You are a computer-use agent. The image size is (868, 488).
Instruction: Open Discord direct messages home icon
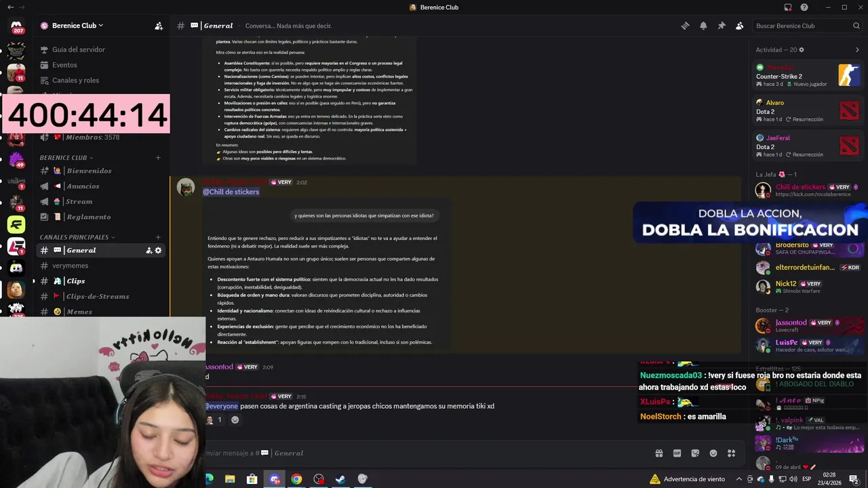(x=16, y=25)
